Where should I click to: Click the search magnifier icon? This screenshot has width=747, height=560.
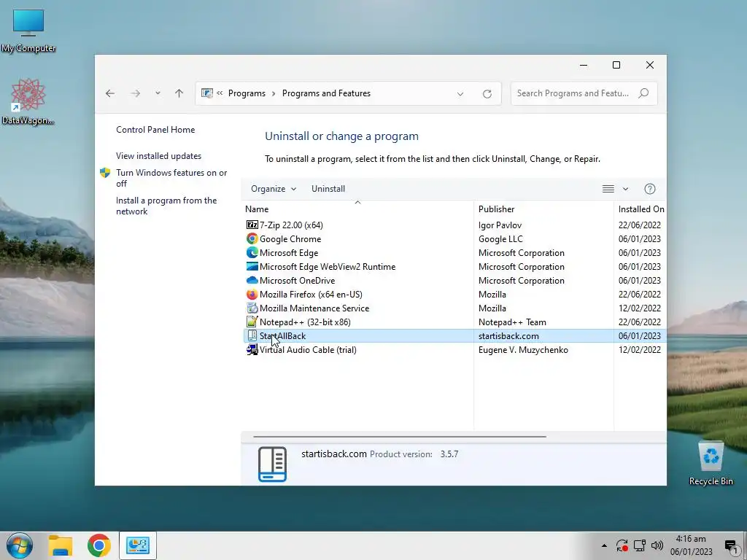(x=643, y=93)
